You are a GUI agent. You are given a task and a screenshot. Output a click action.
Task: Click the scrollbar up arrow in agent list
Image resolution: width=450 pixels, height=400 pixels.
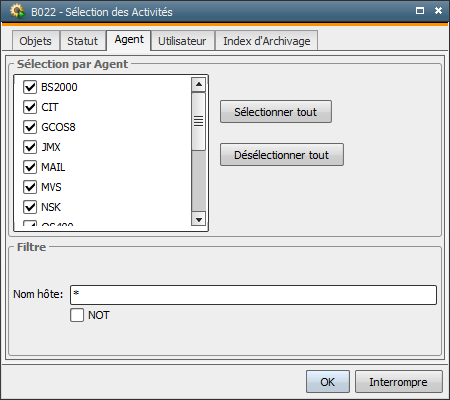coord(199,84)
